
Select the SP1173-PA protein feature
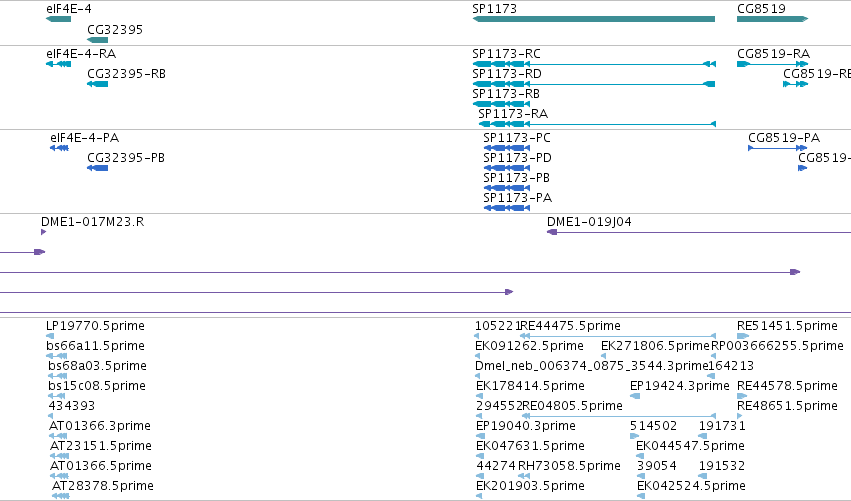[x=507, y=208]
